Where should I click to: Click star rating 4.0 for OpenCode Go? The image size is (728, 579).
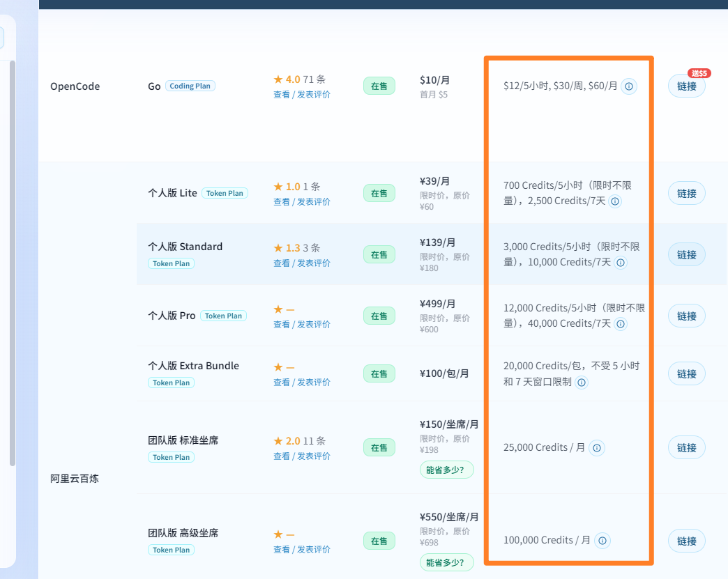[x=287, y=79]
